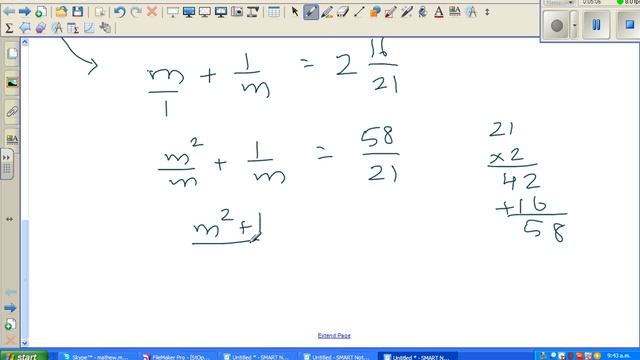Go to next page with forward arrow
This screenshot has height=360, width=640.
(24, 11)
